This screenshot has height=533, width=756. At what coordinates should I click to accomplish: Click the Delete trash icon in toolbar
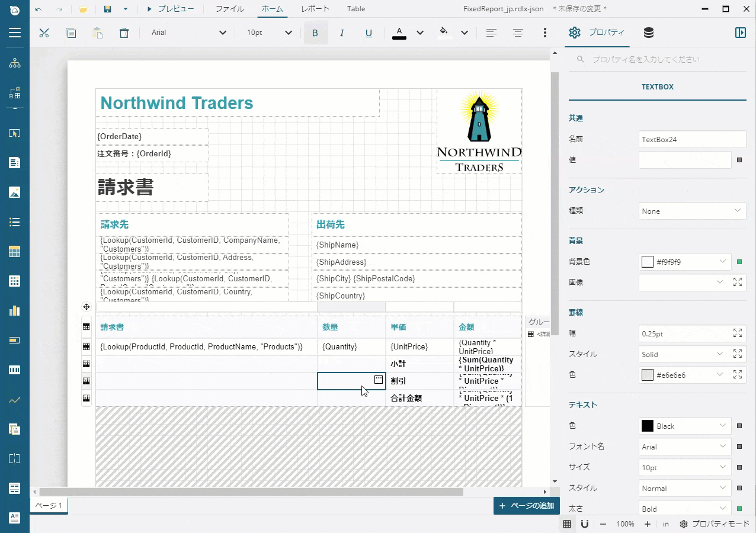[x=124, y=33]
